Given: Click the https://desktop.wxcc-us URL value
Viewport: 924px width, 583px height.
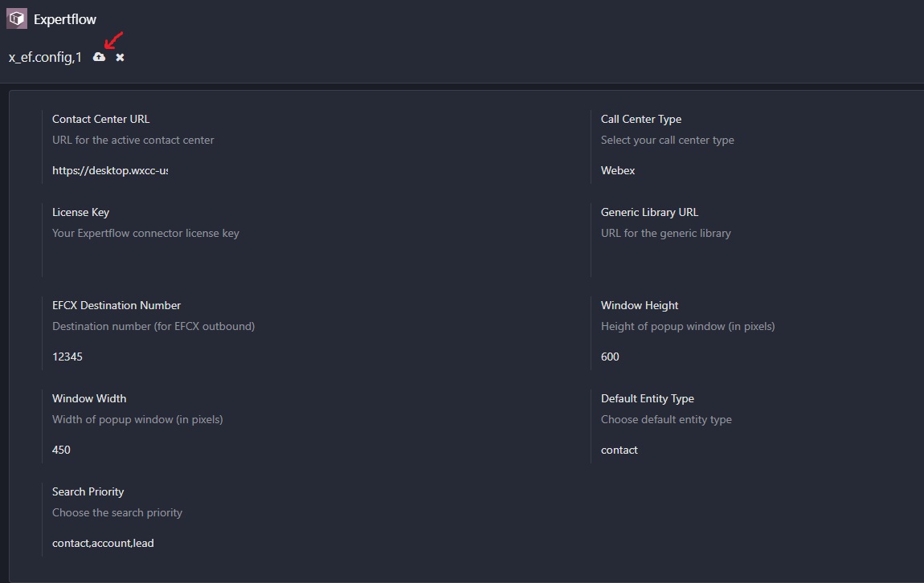Looking at the screenshot, I should tap(110, 170).
